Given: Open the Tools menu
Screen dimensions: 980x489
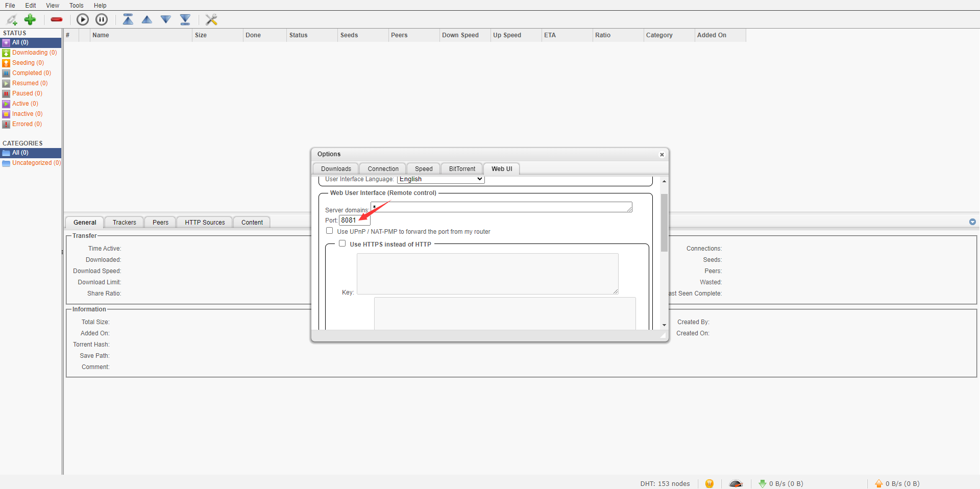Looking at the screenshot, I should (x=77, y=6).
